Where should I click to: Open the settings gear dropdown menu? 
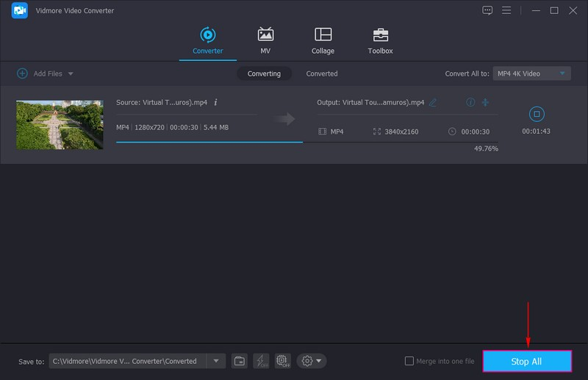312,361
